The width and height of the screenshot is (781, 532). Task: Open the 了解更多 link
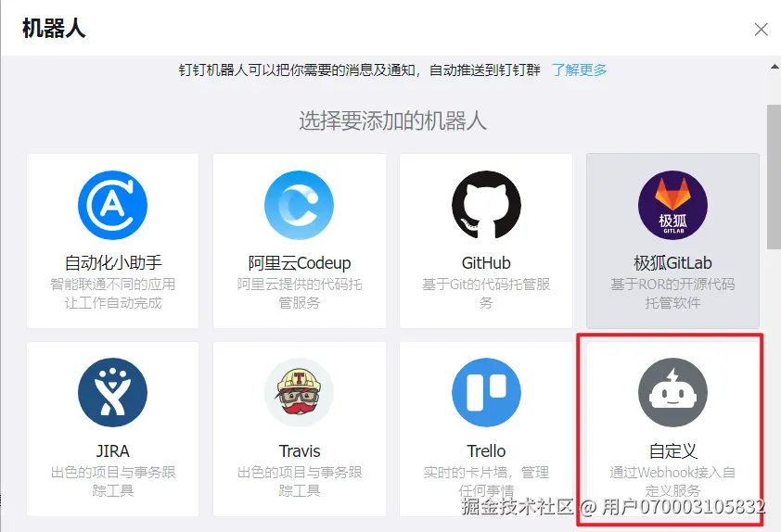580,70
